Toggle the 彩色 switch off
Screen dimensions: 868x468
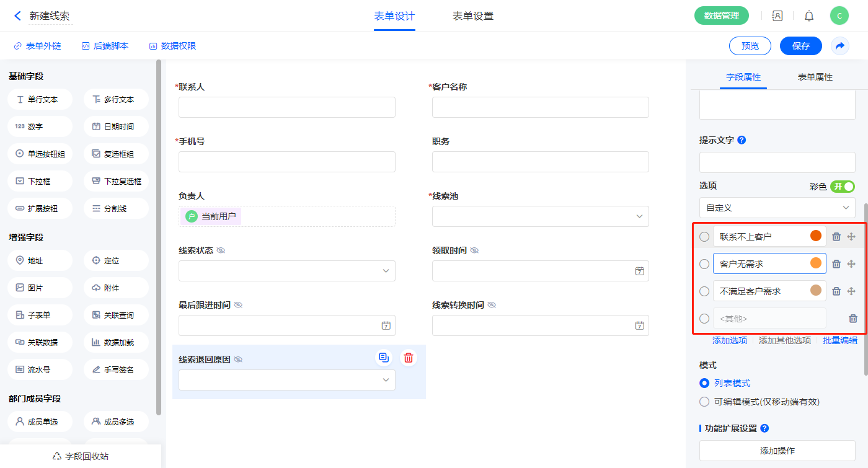point(843,187)
